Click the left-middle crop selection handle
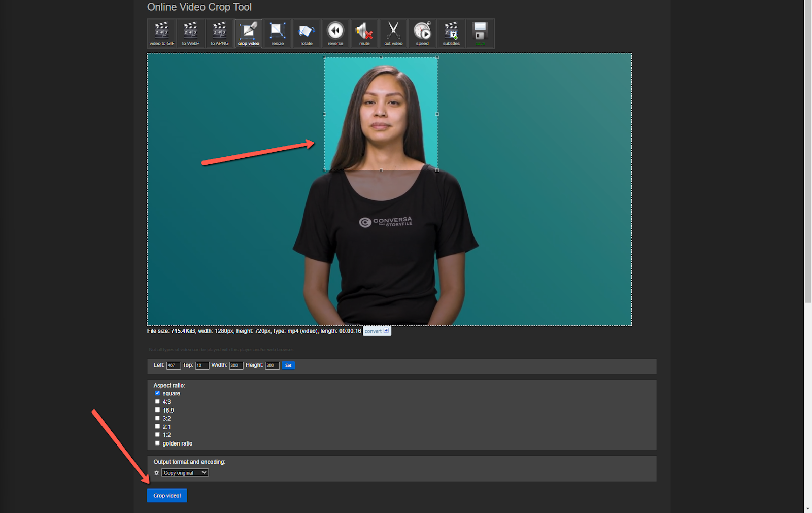 324,114
